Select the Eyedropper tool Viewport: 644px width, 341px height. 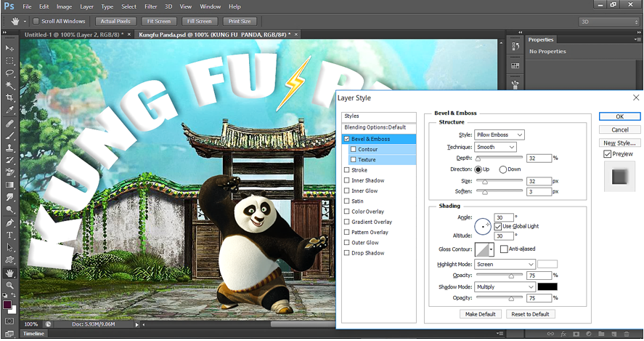tap(9, 111)
